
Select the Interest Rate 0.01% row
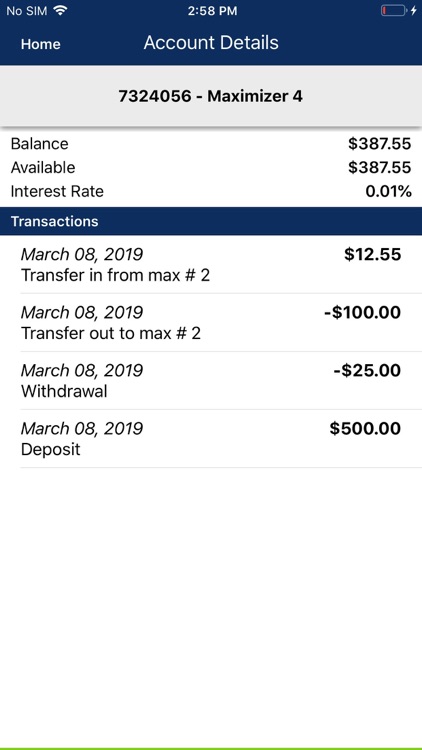tap(211, 191)
